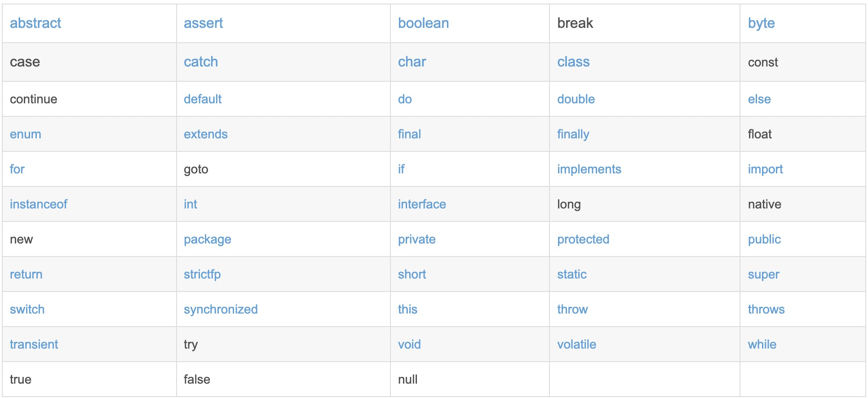Select the default keyword link

(x=203, y=99)
